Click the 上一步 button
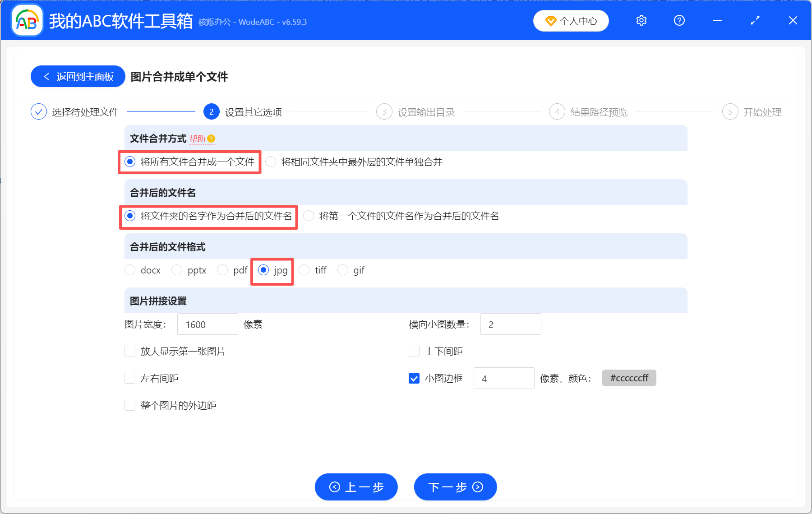Viewport: 812px width, 514px height. [x=356, y=487]
